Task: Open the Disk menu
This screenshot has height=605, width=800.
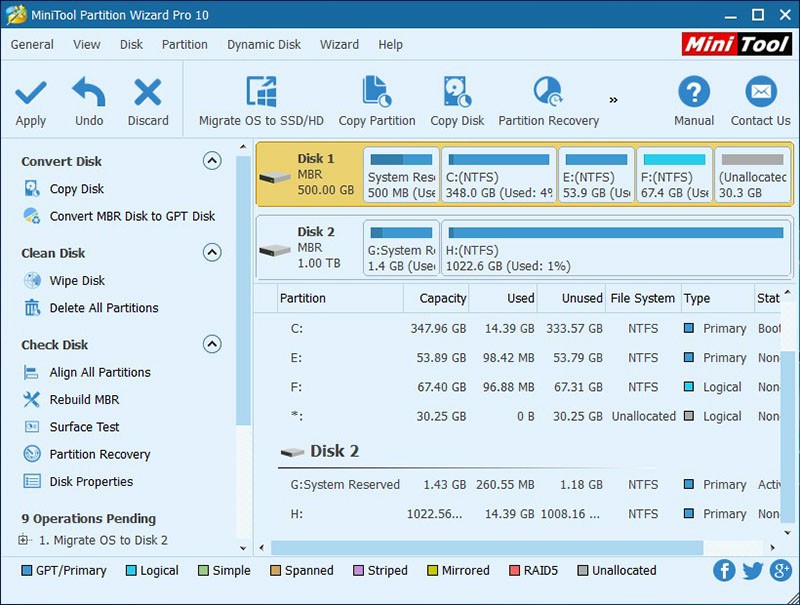Action: 131,45
